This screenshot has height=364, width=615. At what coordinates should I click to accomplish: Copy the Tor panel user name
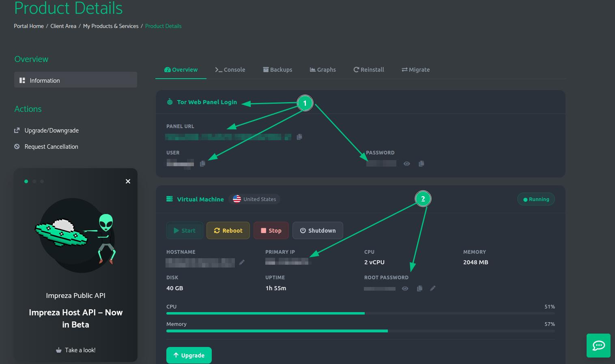202,164
